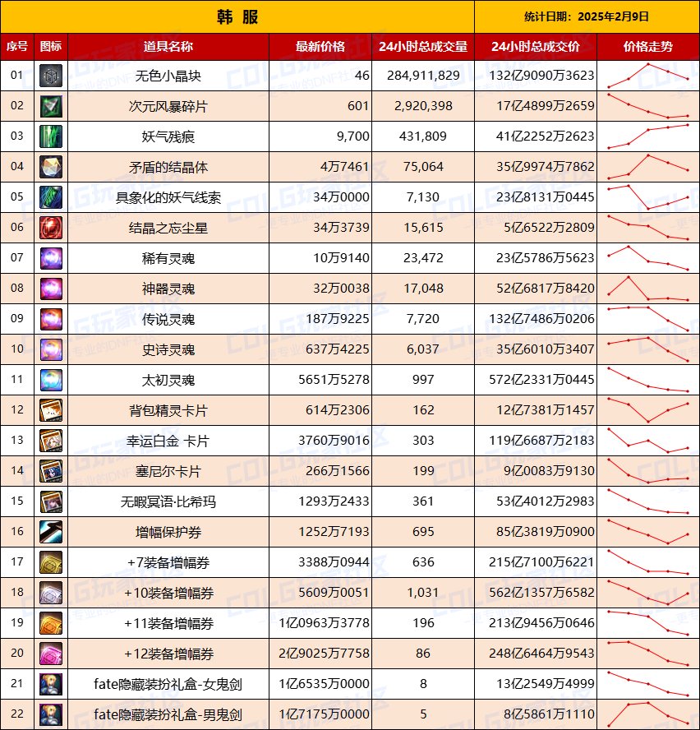Click the +7装备增幅券 item icon
Viewport: 700px width, 730px height.
click(x=51, y=562)
